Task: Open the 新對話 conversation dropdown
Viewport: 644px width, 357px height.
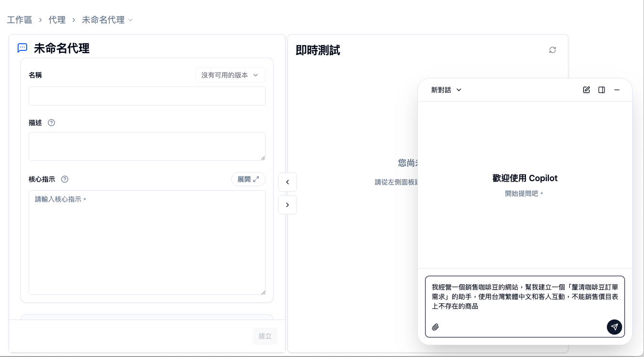Action: 446,90
